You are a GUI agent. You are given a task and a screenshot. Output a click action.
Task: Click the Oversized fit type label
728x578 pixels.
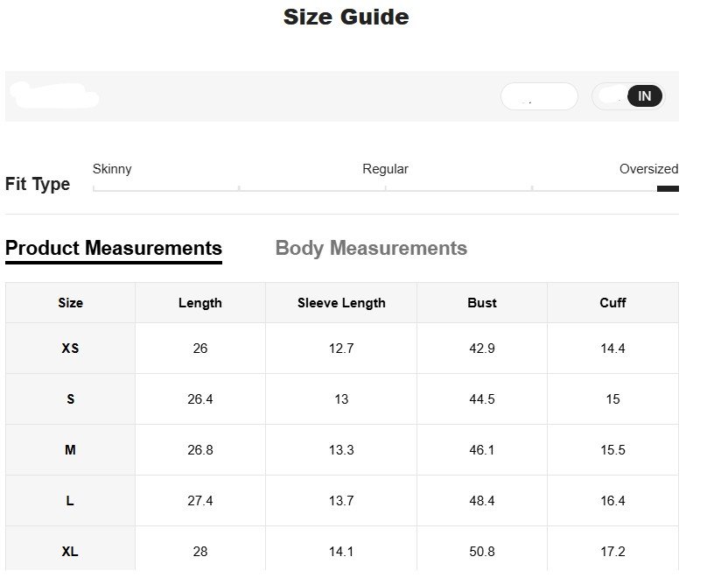pyautogui.click(x=648, y=169)
